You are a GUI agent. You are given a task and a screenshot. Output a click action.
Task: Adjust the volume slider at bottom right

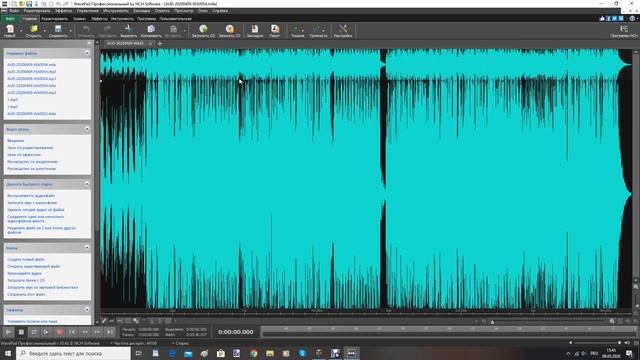click(x=597, y=343)
